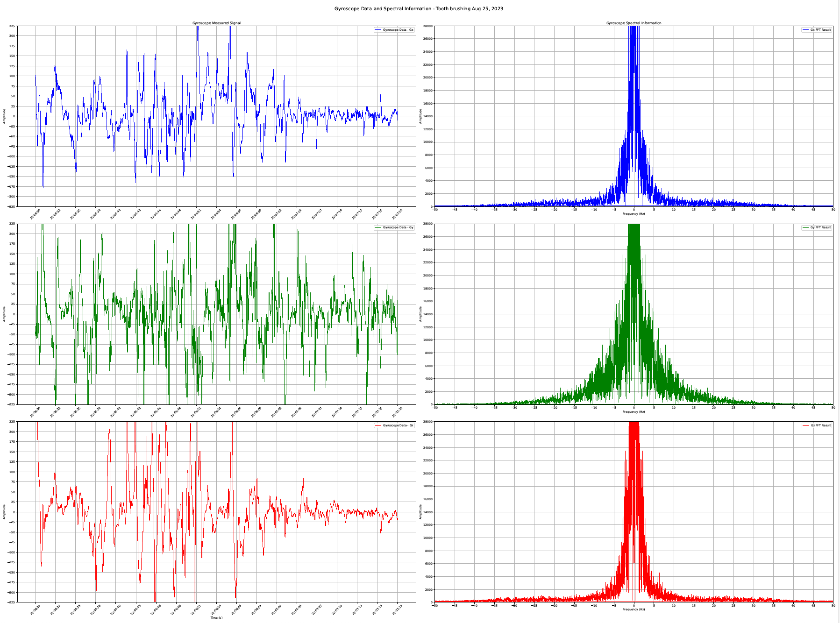Select the 'Gyroscope Data - Gy' legend entry

pyautogui.click(x=398, y=227)
